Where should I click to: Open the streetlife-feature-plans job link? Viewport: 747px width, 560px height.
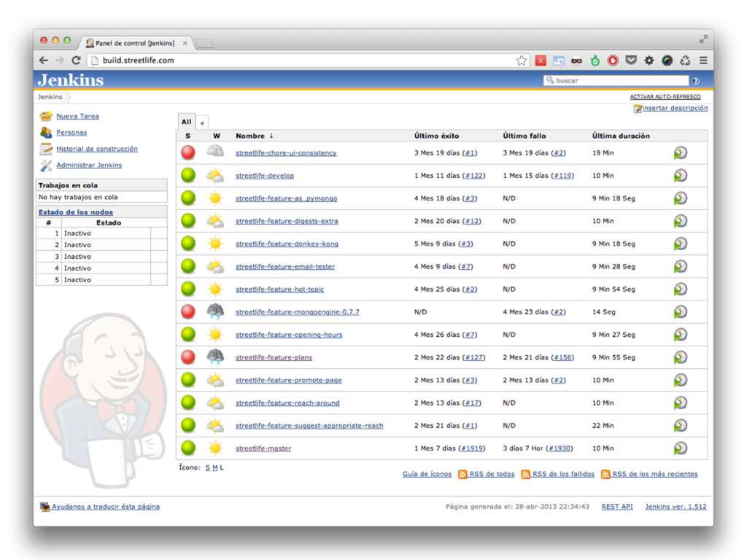(274, 357)
